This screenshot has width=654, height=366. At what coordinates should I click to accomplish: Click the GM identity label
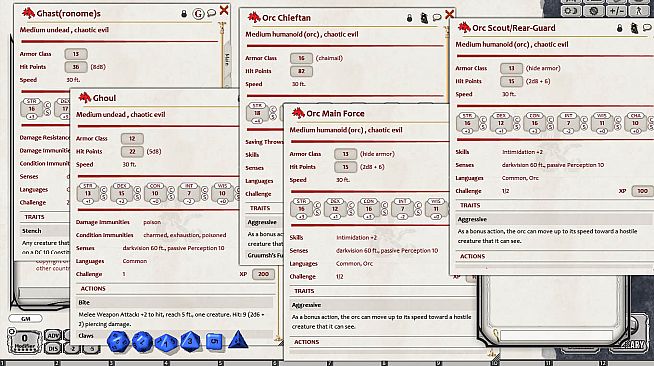point(25,318)
